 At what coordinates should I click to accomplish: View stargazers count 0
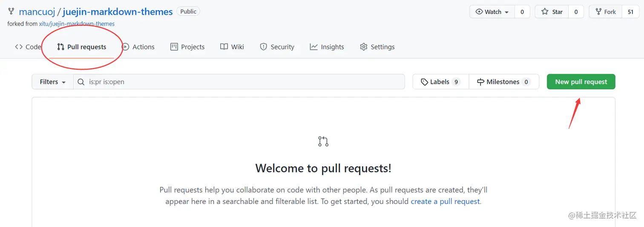tap(576, 12)
